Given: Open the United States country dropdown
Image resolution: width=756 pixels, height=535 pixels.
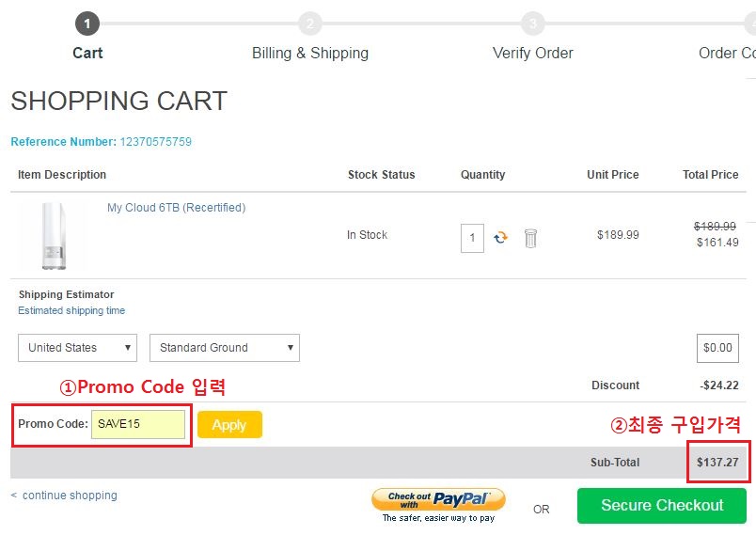Looking at the screenshot, I should [x=77, y=348].
